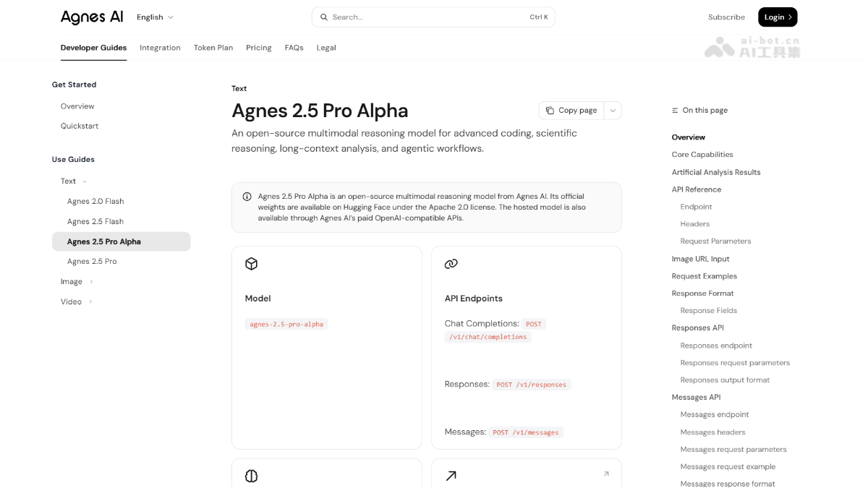This screenshot has width=868, height=488.
Task: Jump to Artificial Analysis Results section
Action: pyautogui.click(x=716, y=172)
